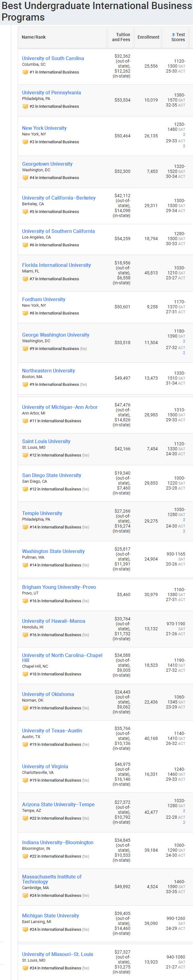
Task: Open the Georgetown University page
Action: tap(47, 164)
